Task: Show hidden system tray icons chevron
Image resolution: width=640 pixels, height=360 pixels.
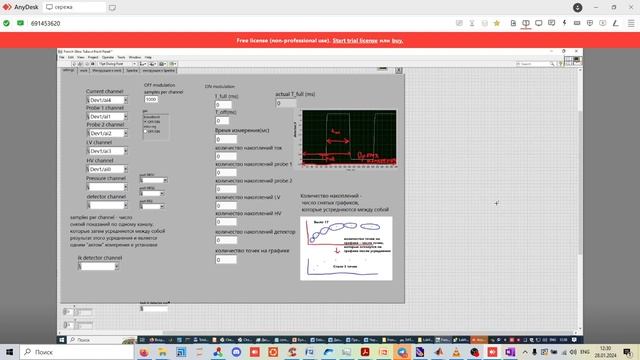Action: pyautogui.click(x=525, y=352)
